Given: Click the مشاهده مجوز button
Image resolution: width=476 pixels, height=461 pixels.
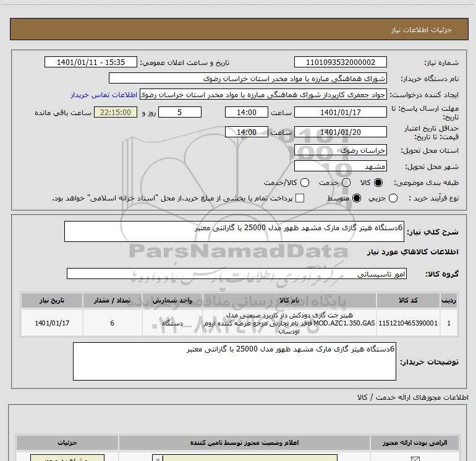Looking at the screenshot, I should tap(67, 458).
